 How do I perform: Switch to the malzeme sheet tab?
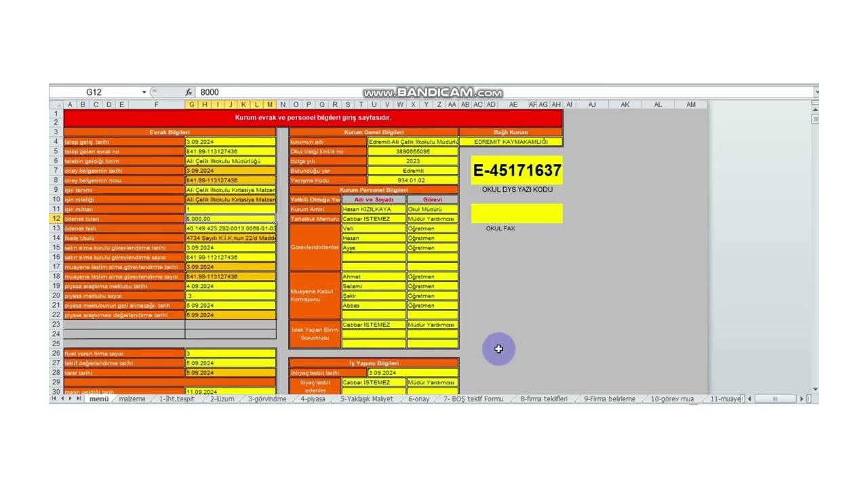[132, 399]
